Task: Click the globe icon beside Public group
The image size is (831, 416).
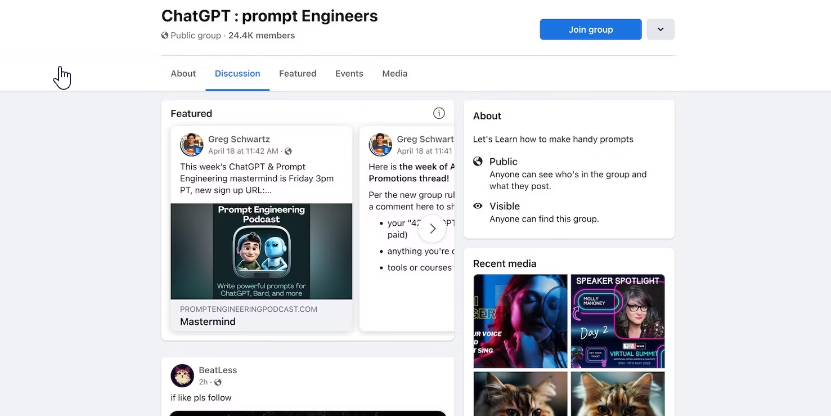Action: (165, 35)
